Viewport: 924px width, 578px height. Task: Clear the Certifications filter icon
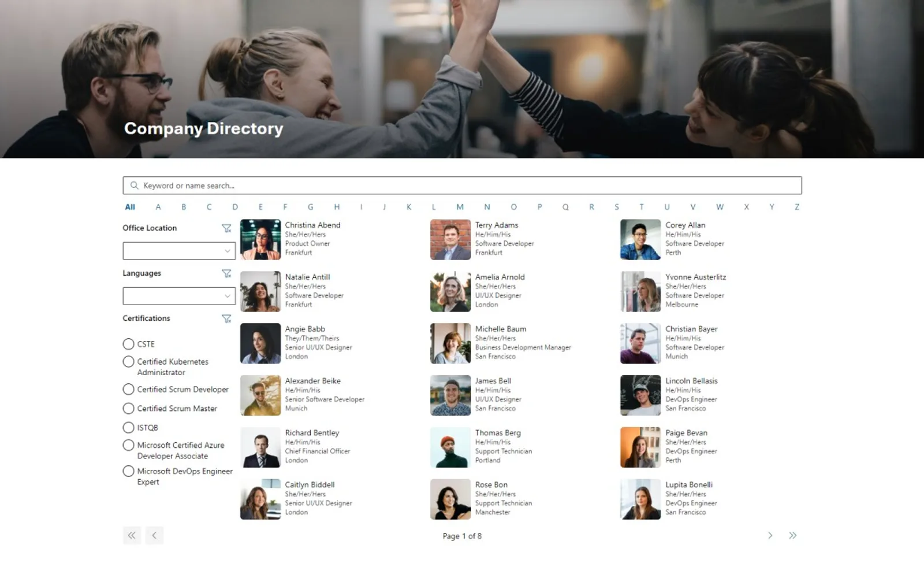[x=226, y=318]
